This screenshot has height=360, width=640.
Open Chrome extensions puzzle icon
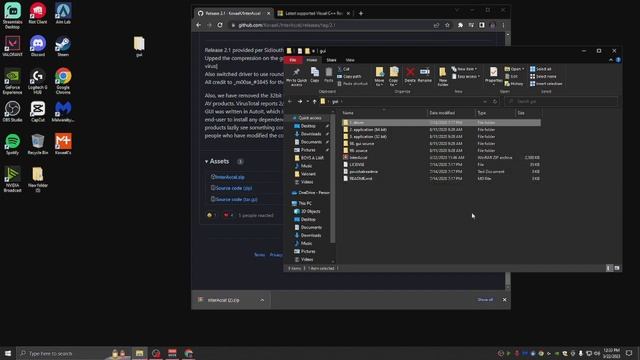click(x=460, y=25)
